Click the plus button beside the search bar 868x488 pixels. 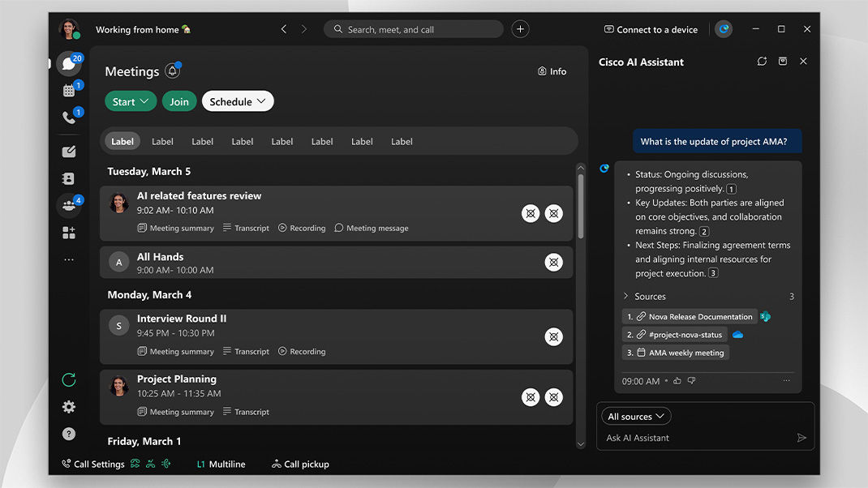(x=521, y=29)
